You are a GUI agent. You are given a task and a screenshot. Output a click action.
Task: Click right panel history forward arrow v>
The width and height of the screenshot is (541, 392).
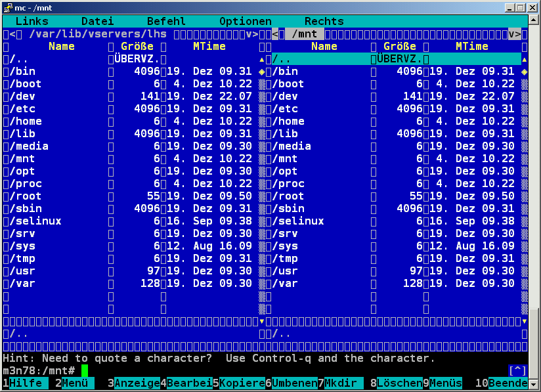514,34
